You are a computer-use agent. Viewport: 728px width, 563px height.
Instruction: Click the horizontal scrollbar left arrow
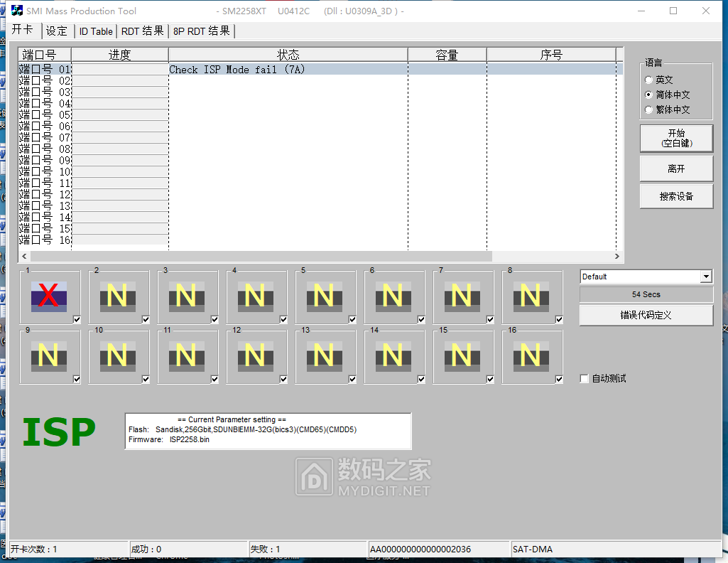pyautogui.click(x=25, y=256)
